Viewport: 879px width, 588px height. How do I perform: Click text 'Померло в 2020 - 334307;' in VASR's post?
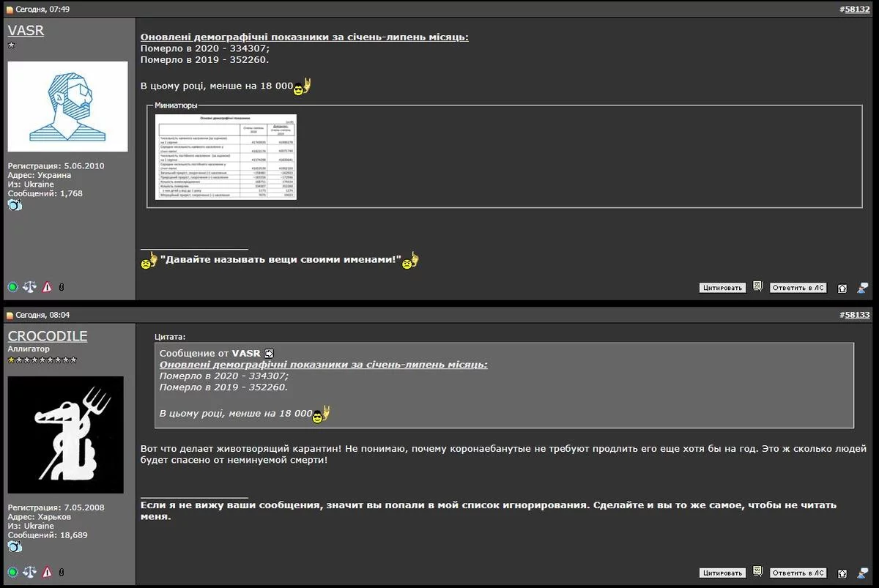click(x=205, y=48)
